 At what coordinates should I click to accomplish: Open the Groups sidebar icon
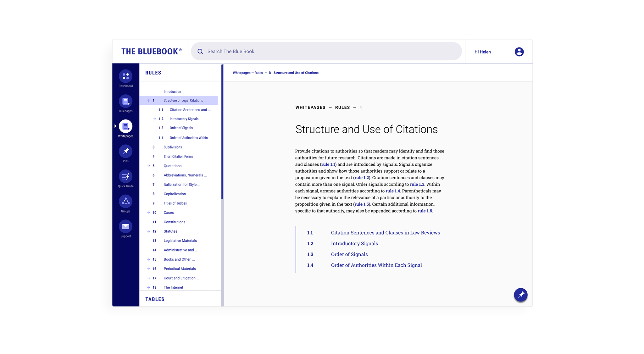coord(125,202)
